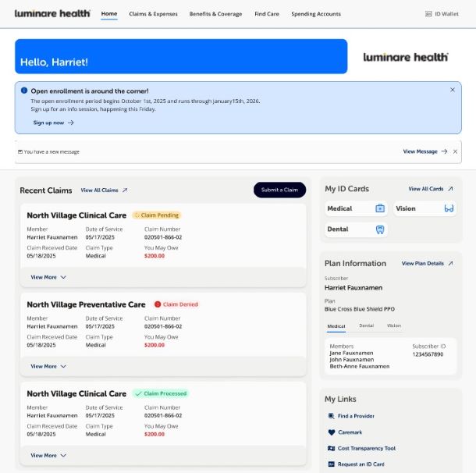Image resolution: width=476 pixels, height=473 pixels.
Task: Open the View All Claims link
Action: coord(104,190)
